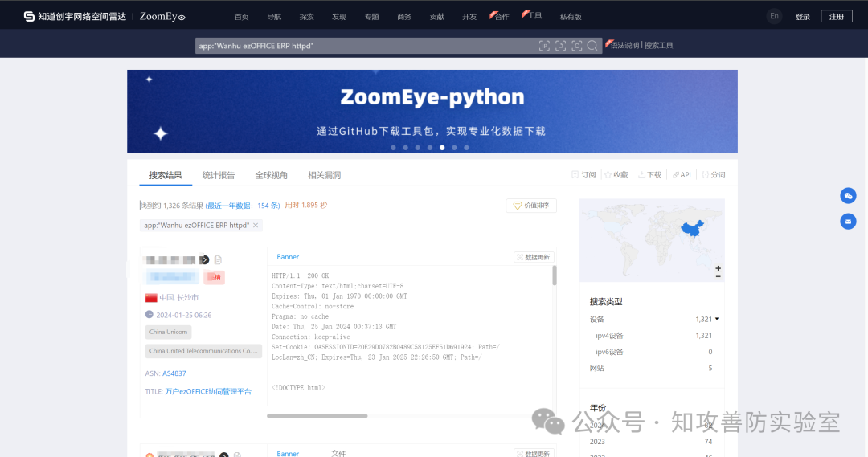Open title 万户ezOFFICE协同管理平台 link
Image resolution: width=868 pixels, height=457 pixels.
point(208,391)
